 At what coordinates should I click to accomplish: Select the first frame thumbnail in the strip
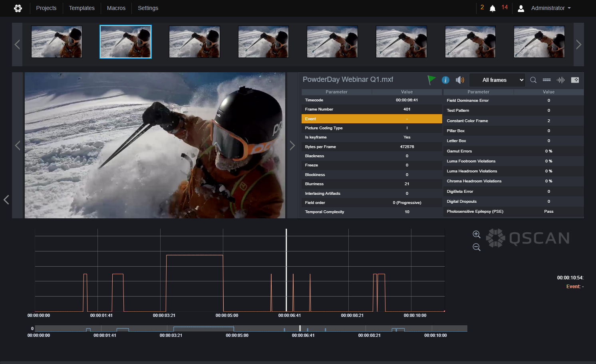[x=57, y=42]
